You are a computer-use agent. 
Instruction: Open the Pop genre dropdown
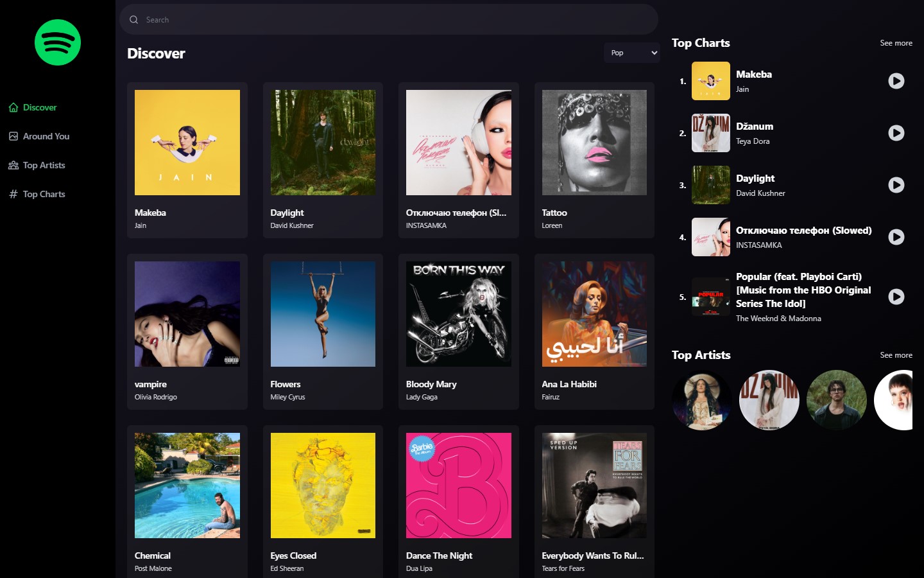pos(632,53)
